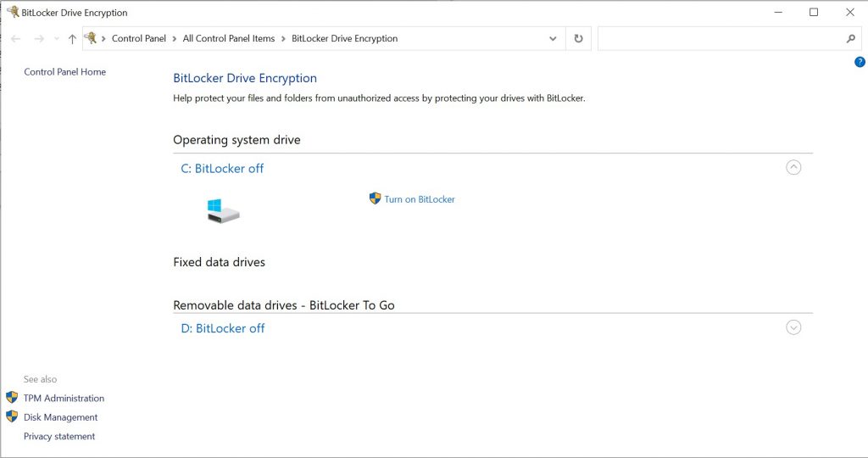Open Help via the blue question mark icon
The height and width of the screenshot is (458, 868).
click(x=860, y=62)
